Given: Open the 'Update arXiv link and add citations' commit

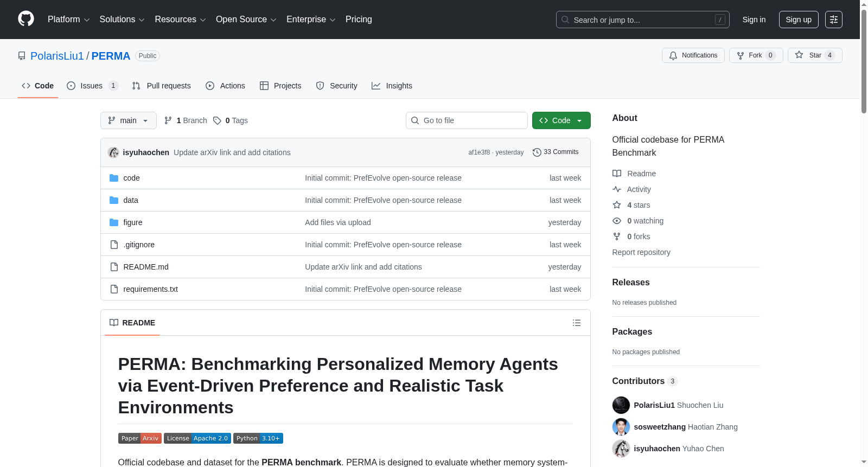Looking at the screenshot, I should click(232, 152).
